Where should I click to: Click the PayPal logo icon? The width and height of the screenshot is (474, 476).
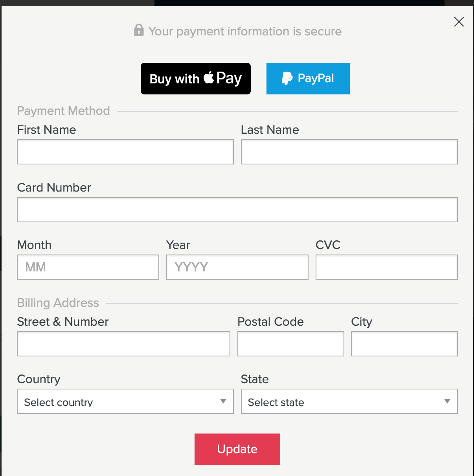pos(287,78)
